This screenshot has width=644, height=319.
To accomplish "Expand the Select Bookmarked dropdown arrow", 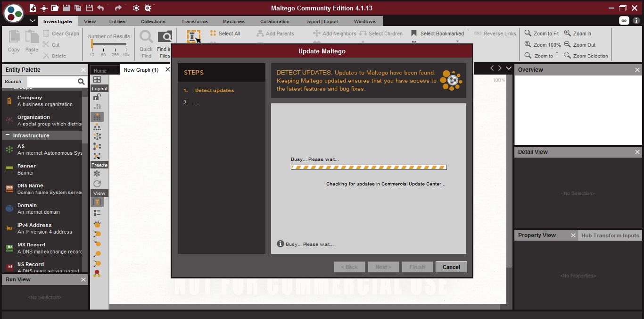I will point(468,31).
